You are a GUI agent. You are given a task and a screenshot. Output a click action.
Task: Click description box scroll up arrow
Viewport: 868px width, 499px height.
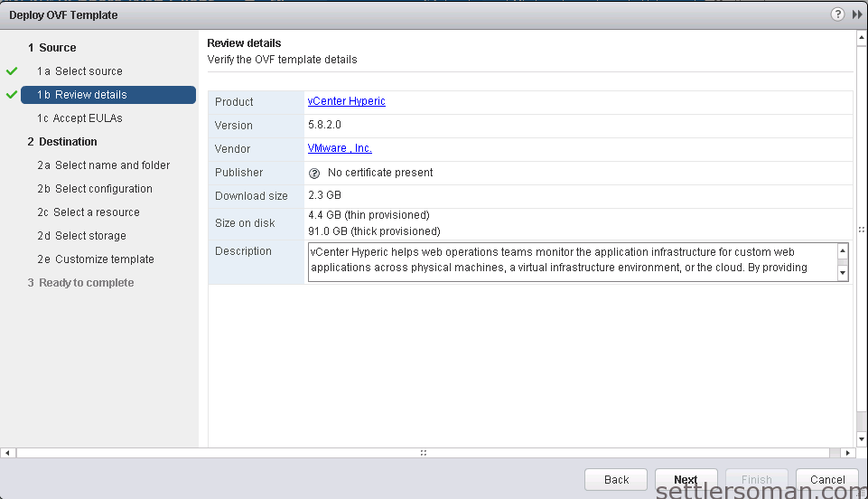(843, 251)
